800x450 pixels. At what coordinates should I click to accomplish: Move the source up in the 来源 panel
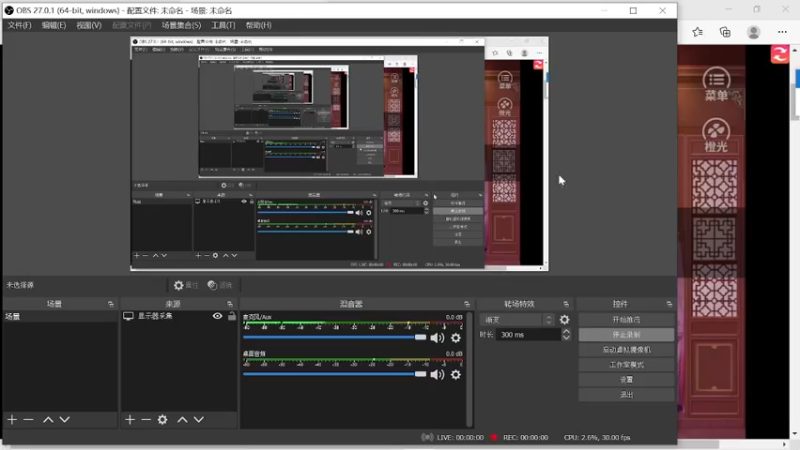(x=182, y=419)
